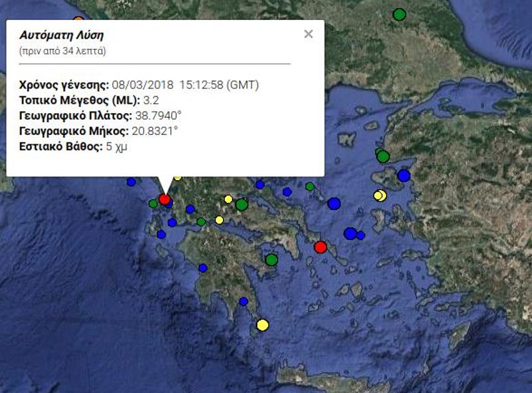Select the red earthquake marker under the popup pointer
532x393 pixels.
[x=165, y=199]
